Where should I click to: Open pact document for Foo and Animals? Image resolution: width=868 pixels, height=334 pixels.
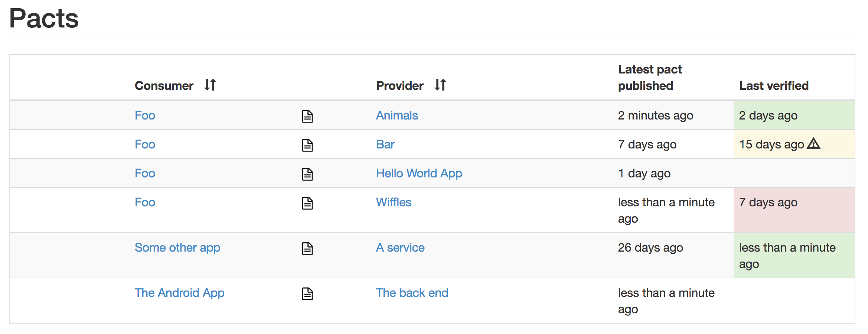pyautogui.click(x=307, y=116)
